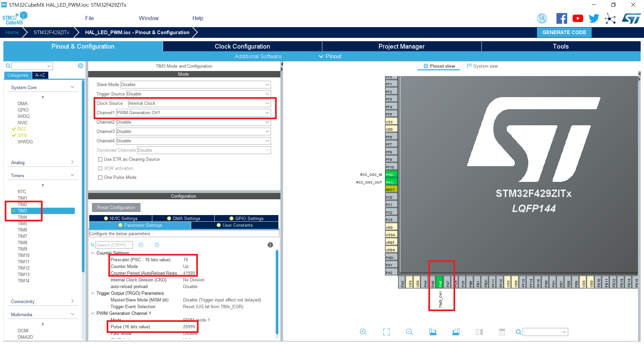This screenshot has height=345, width=644.
Task: Select TIM4 in the Timers list
Action: (22, 217)
